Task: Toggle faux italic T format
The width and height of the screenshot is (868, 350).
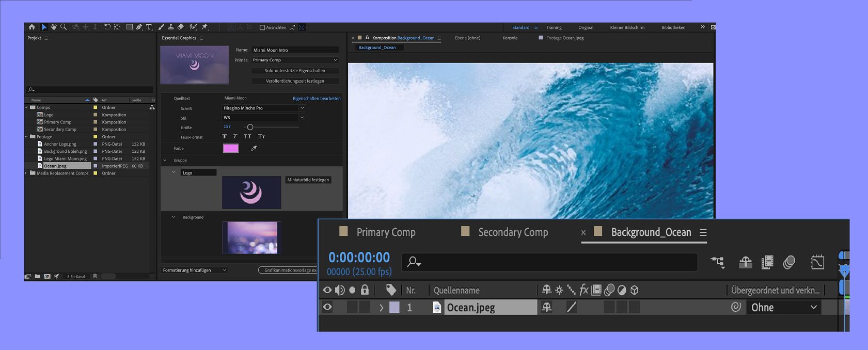Action: click(x=235, y=137)
